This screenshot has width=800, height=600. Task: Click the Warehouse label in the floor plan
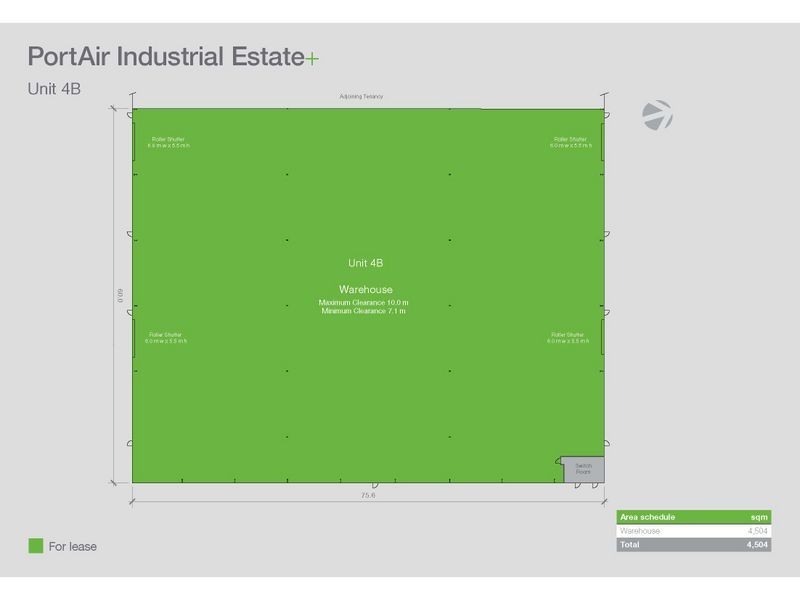click(364, 288)
